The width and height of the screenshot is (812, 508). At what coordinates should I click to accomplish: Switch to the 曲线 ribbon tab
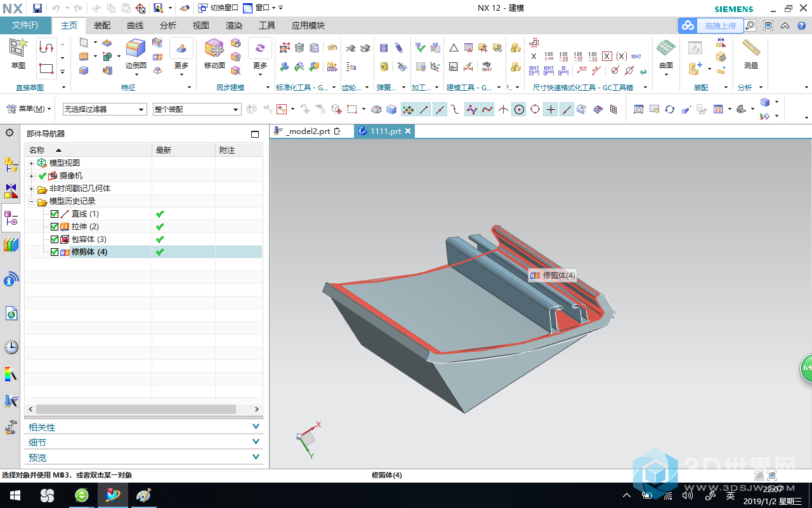[135, 25]
